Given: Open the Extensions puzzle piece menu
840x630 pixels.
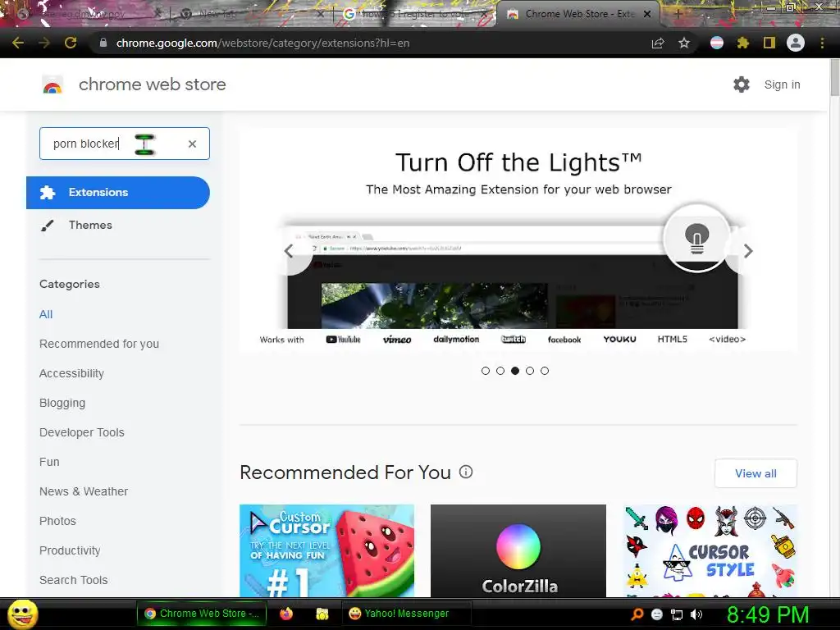Looking at the screenshot, I should (x=743, y=43).
